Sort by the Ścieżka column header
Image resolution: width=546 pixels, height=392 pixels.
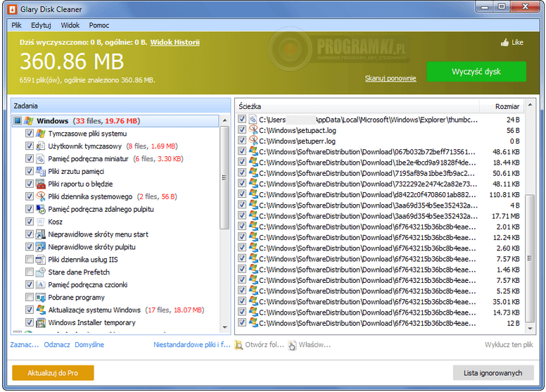click(x=357, y=106)
